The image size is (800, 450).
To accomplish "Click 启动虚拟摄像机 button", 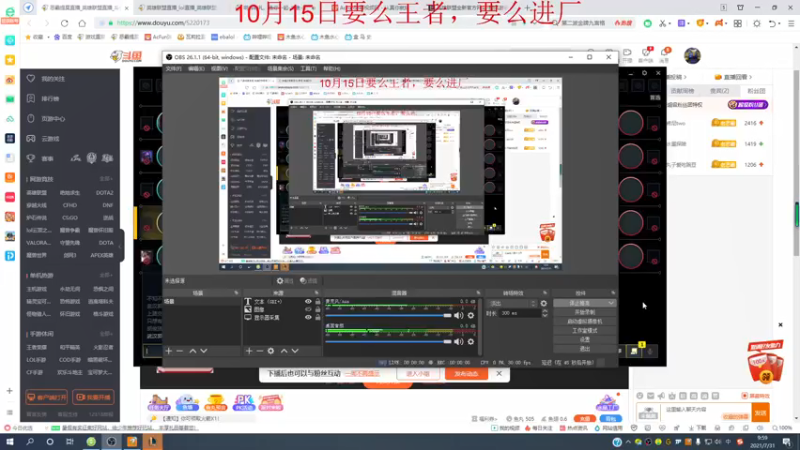I will pos(585,321).
